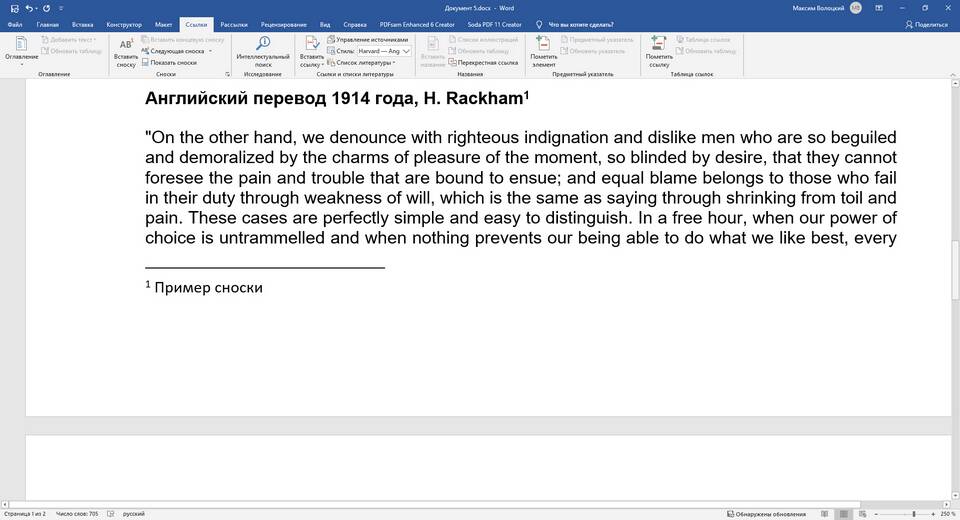Click the undo arrow icon
The image size is (960, 520).
pos(29,8)
